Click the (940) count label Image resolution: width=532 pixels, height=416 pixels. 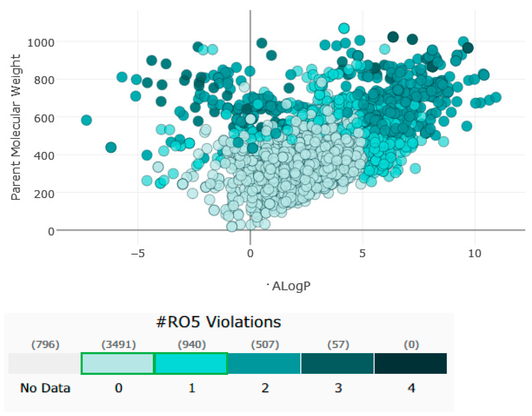click(x=192, y=345)
